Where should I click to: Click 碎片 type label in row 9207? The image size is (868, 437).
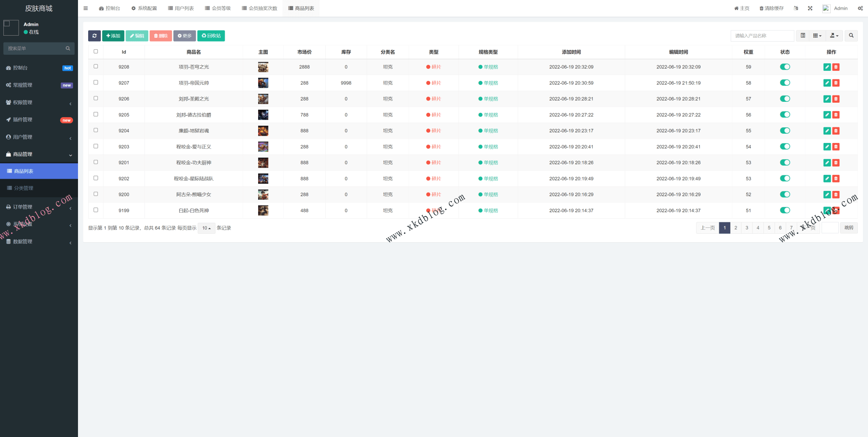(434, 83)
